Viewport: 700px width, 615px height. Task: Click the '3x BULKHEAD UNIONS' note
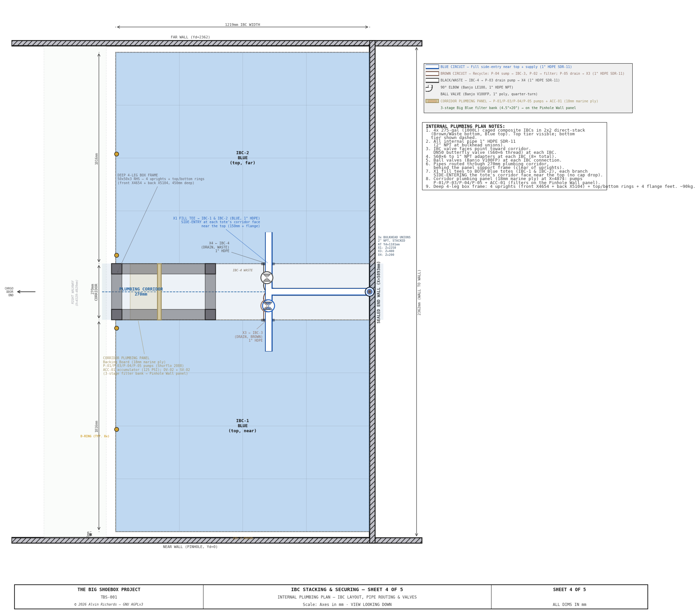coord(394,246)
